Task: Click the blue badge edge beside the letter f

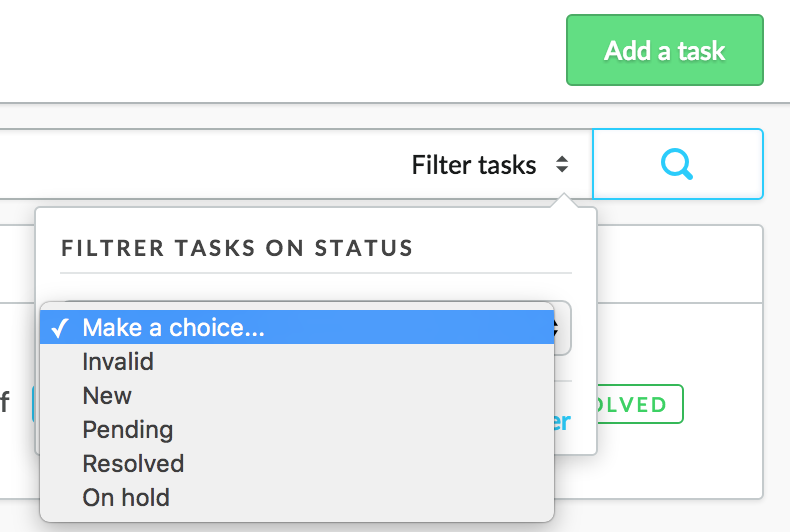Action: tap(34, 404)
